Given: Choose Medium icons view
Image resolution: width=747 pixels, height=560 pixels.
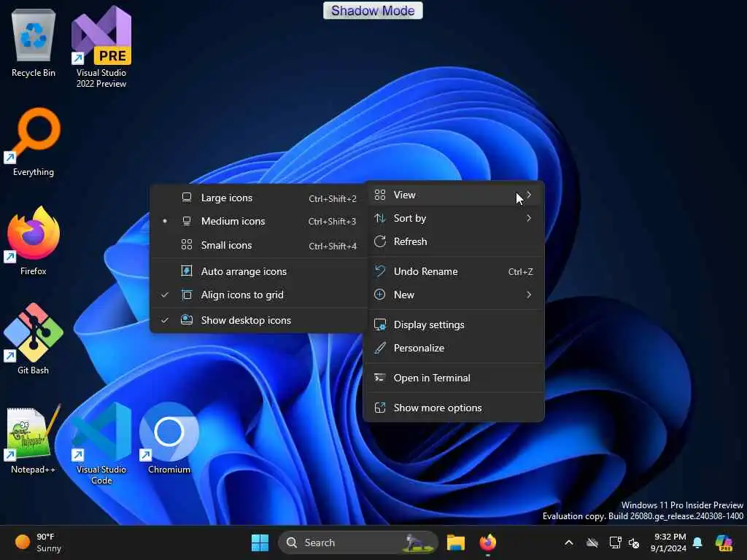Looking at the screenshot, I should tap(259, 222).
